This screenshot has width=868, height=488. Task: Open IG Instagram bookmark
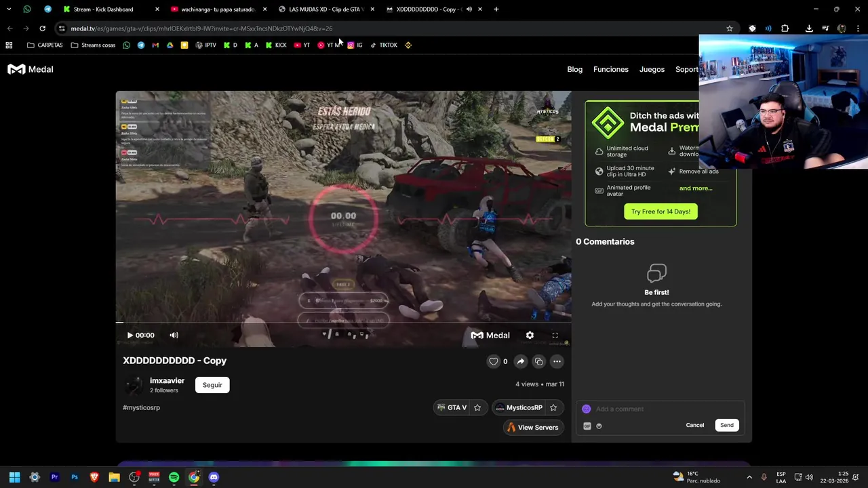coord(355,45)
